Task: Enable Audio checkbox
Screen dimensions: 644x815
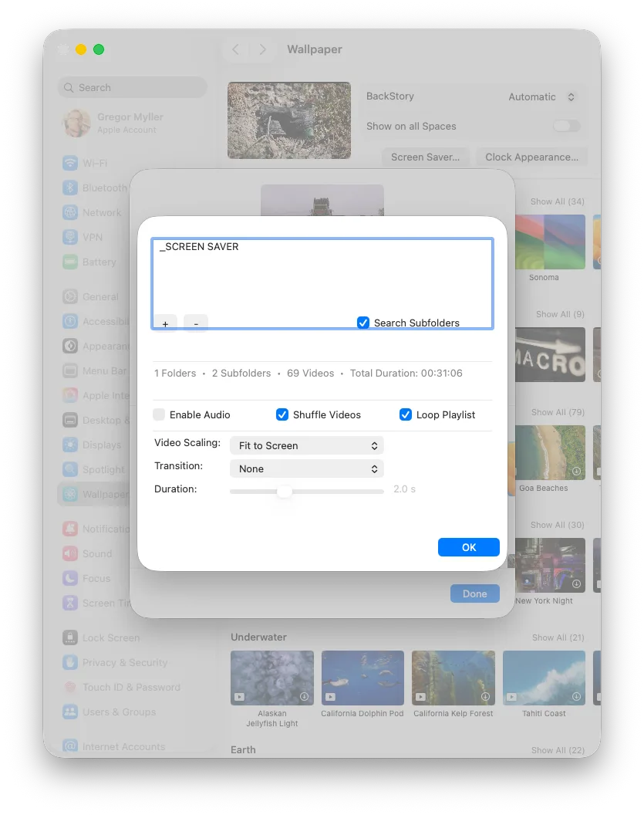Action: click(x=159, y=414)
